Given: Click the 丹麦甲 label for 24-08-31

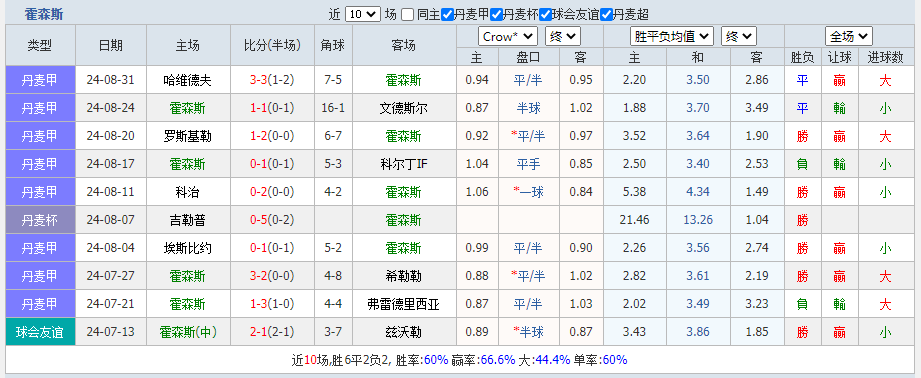Looking at the screenshot, I should (40, 80).
